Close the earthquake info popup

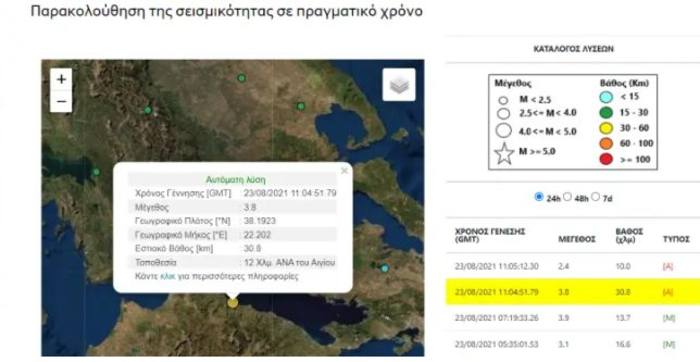pos(344,171)
